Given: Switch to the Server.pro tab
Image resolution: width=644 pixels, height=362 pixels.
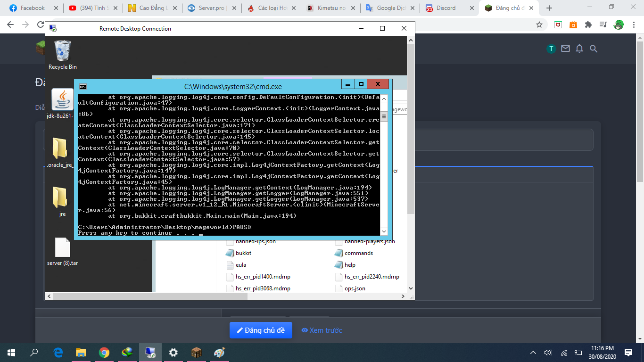Looking at the screenshot, I should [x=211, y=8].
